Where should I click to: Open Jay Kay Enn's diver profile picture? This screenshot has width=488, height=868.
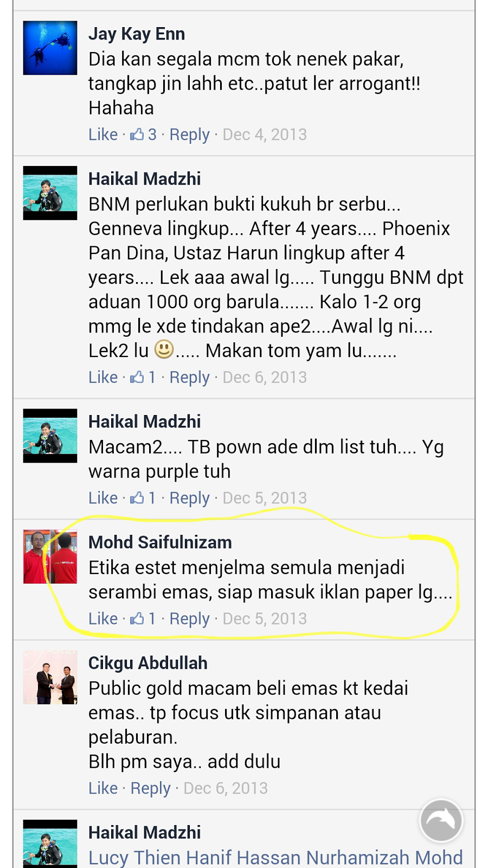click(50, 48)
